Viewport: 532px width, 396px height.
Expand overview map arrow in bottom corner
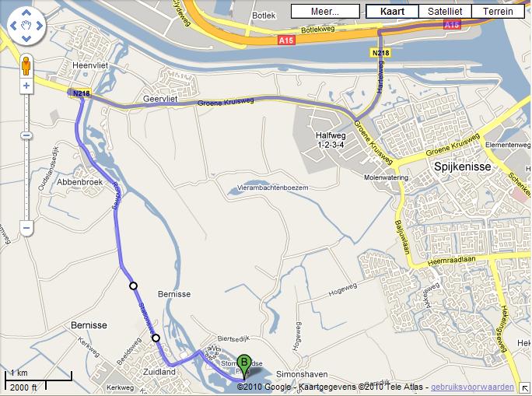(524, 388)
